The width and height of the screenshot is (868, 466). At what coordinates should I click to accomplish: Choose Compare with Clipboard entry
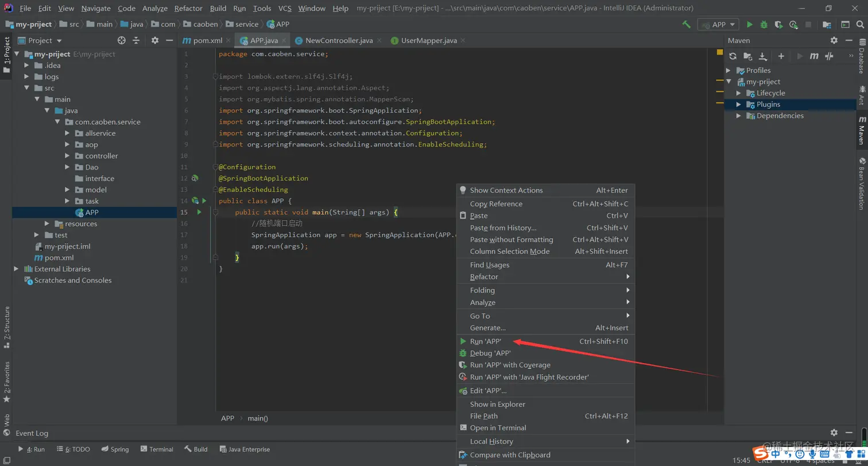tap(545, 455)
